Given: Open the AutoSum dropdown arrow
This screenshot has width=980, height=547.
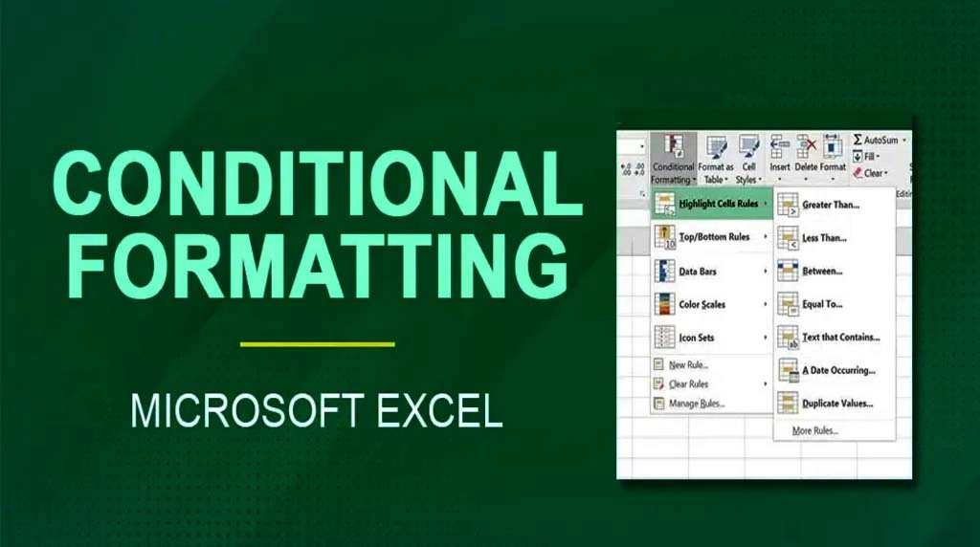Looking at the screenshot, I should (x=903, y=141).
